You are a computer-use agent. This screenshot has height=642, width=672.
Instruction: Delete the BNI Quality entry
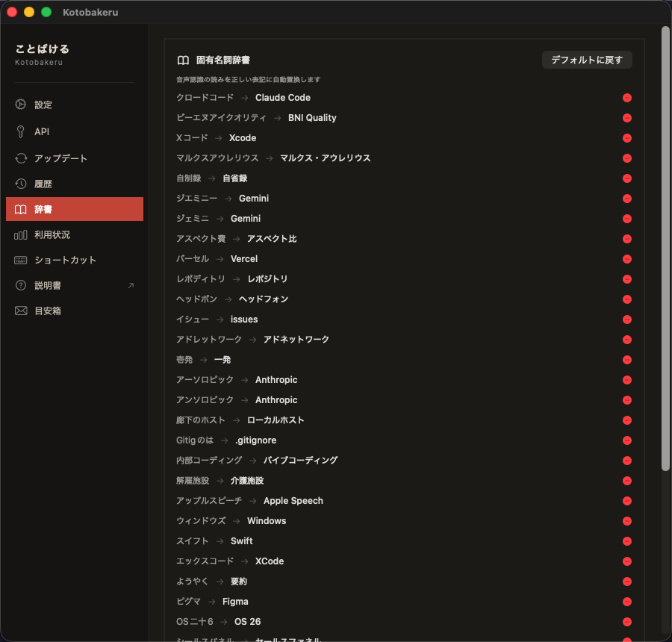pyautogui.click(x=627, y=118)
